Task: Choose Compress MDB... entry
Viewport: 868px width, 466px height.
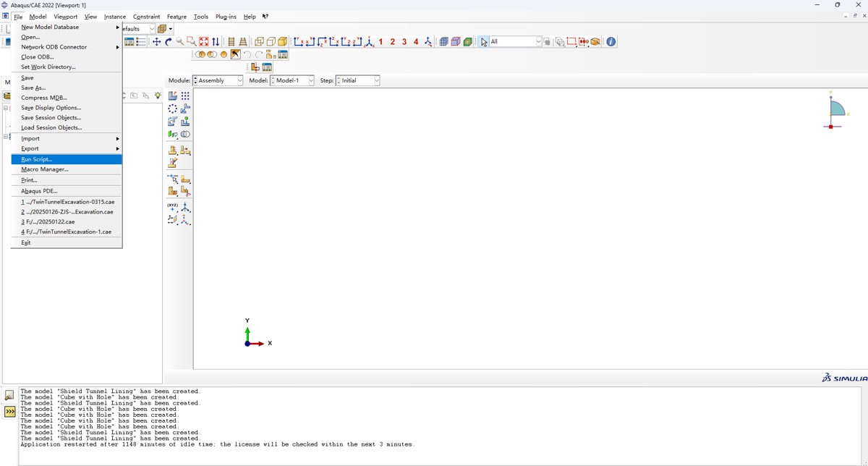Action: (x=67, y=98)
